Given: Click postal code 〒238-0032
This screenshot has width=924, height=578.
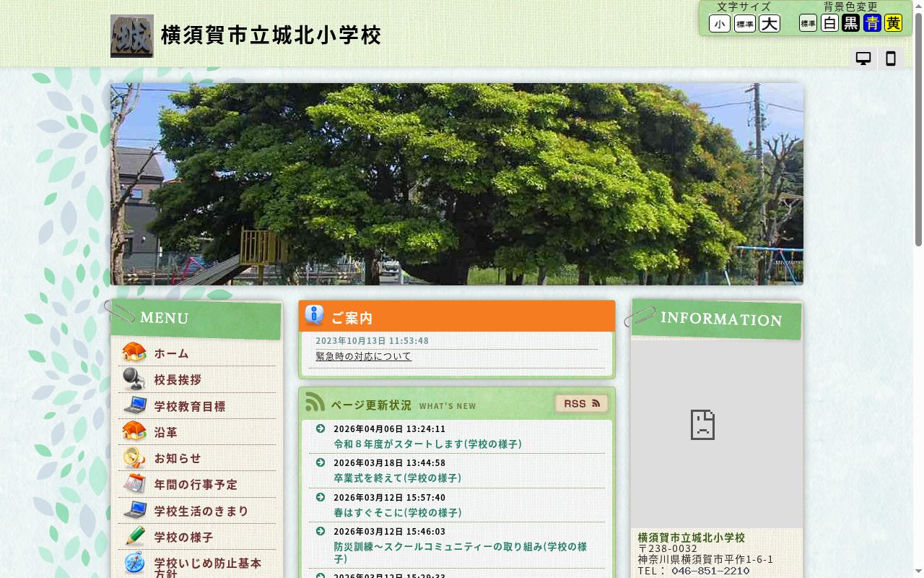Looking at the screenshot, I should click(668, 548).
